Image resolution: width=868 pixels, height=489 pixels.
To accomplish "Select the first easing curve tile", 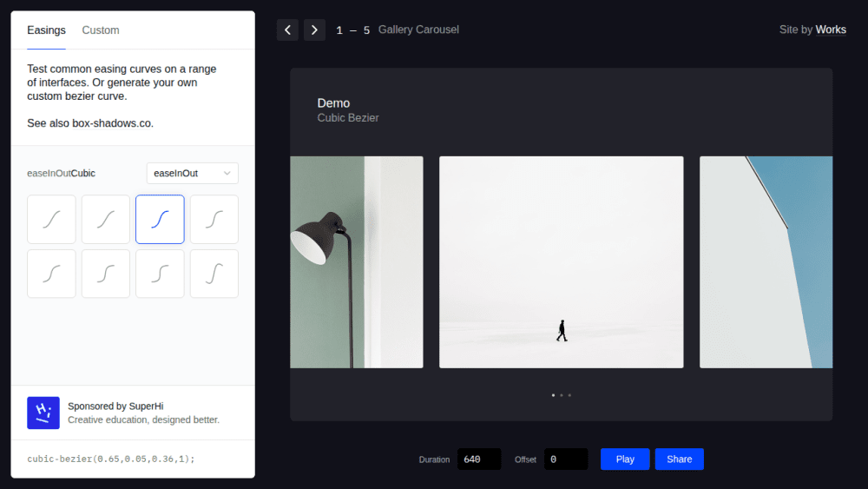I will point(51,219).
